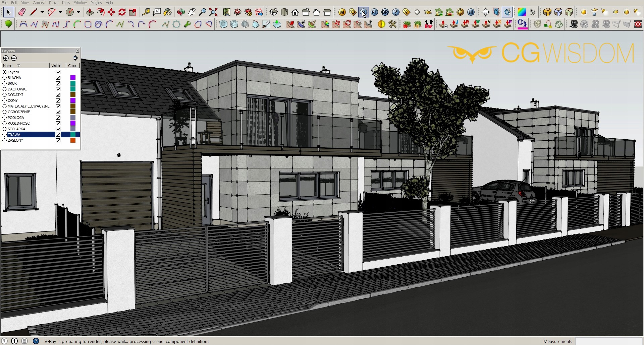Click the Add Layer plus button
The width and height of the screenshot is (644, 345).
(x=6, y=58)
